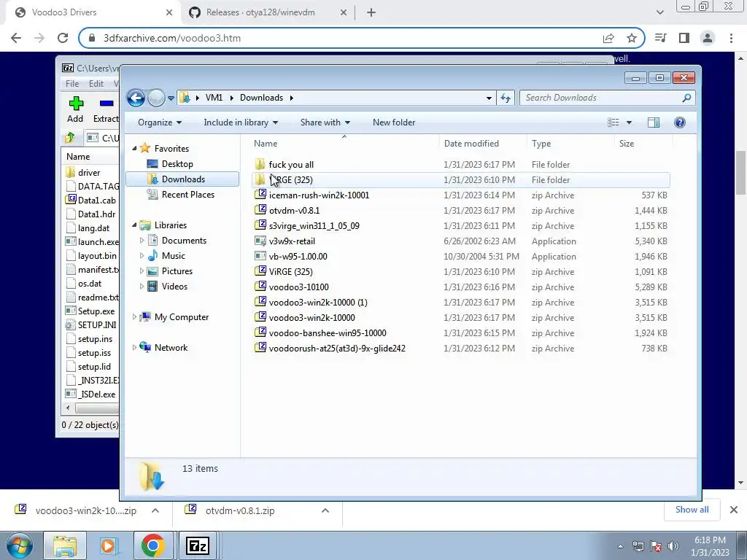Select the voodoo-banshee-win95-10000 archive

(461, 332)
